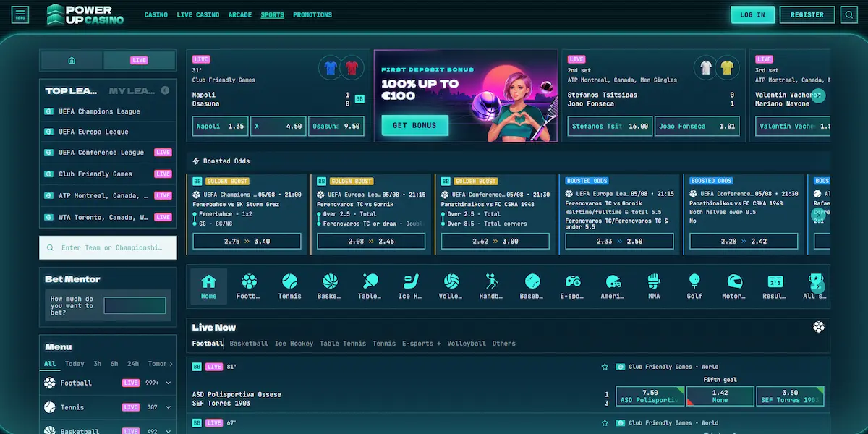Switch to Table Tennis tab in Live Now
Screen dimensions: 868x434
343,344
